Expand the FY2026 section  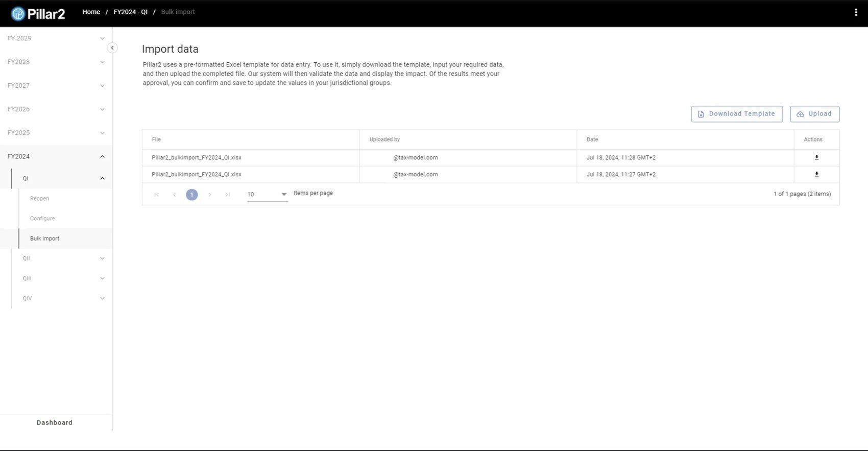point(56,109)
